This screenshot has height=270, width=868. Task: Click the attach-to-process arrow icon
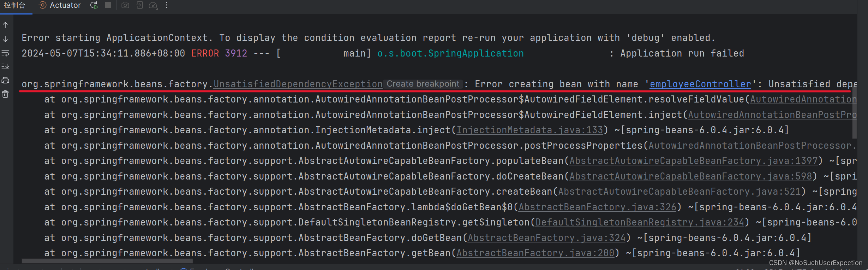pos(139,5)
